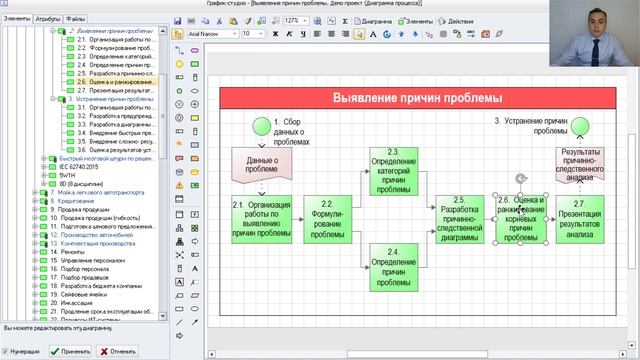Click the tree panel scroll down arrow
Image resolution: width=640 pixels, height=360 pixels.
pos(163,316)
